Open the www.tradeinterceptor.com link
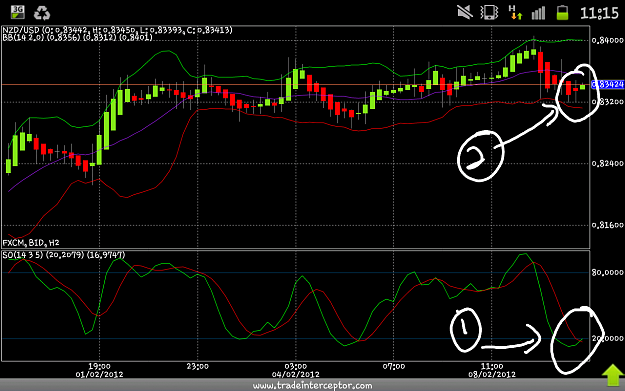 [x=312, y=385]
